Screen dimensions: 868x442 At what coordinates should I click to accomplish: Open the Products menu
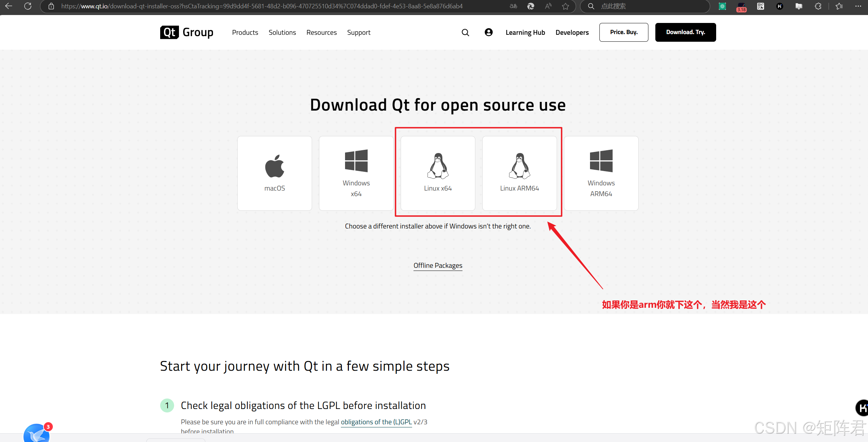pos(245,32)
